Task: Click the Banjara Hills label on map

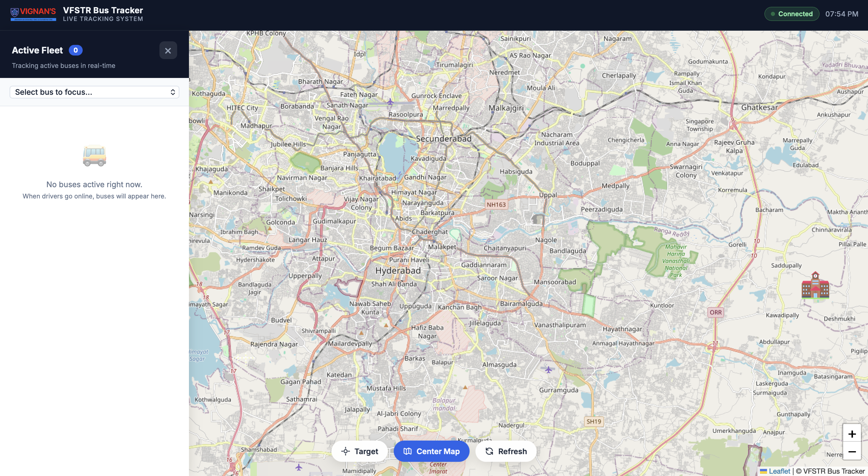Action: tap(339, 168)
